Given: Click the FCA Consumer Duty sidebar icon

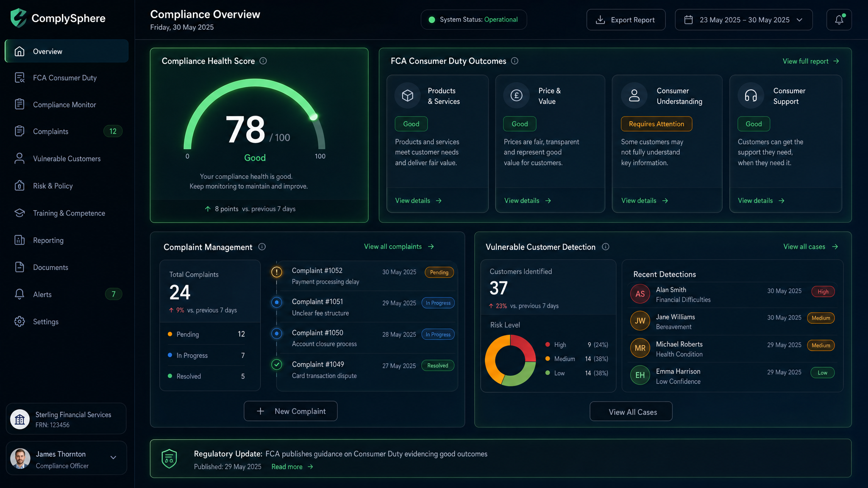Looking at the screenshot, I should click(x=19, y=78).
